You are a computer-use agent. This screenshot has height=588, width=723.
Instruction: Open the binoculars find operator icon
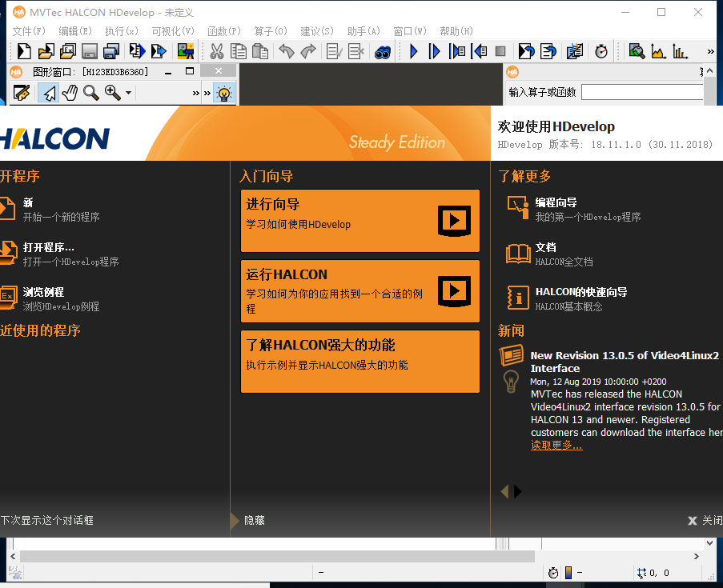point(382,50)
